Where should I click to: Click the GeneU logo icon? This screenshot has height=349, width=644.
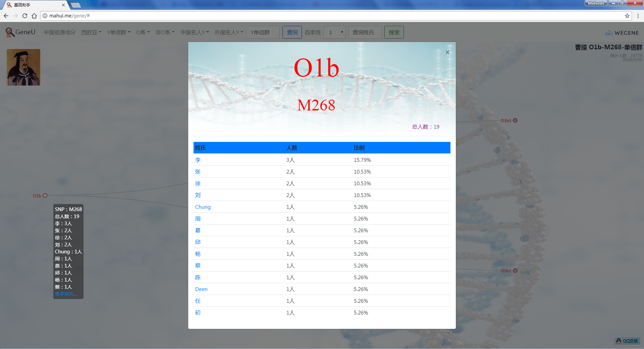10,32
